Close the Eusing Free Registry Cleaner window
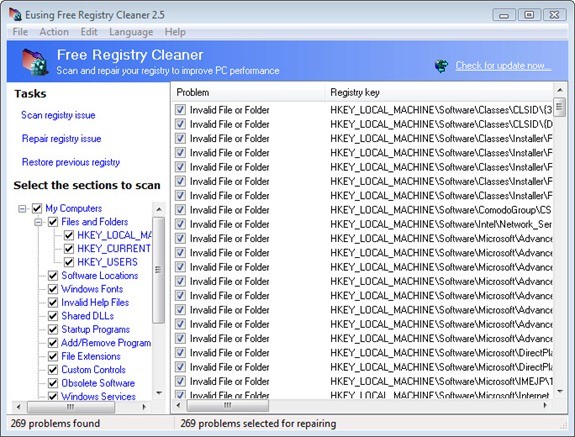Image resolution: width=575 pixels, height=437 pixels. pos(554,15)
